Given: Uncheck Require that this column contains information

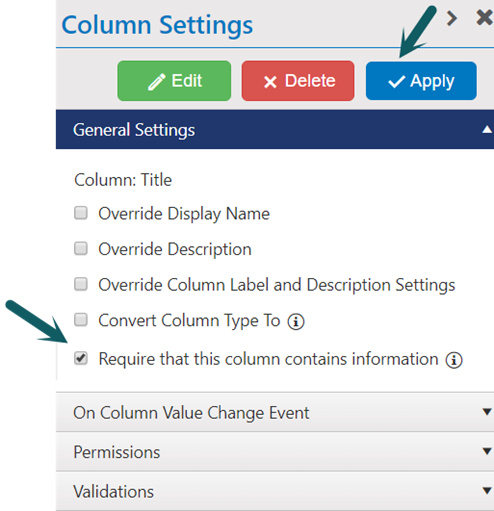Looking at the screenshot, I should click(81, 358).
